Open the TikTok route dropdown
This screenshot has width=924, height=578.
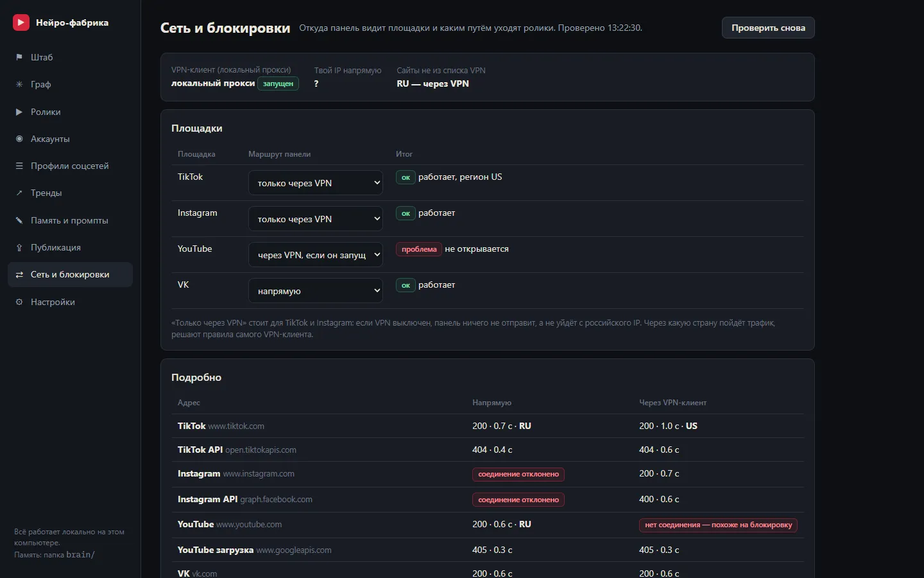[316, 183]
